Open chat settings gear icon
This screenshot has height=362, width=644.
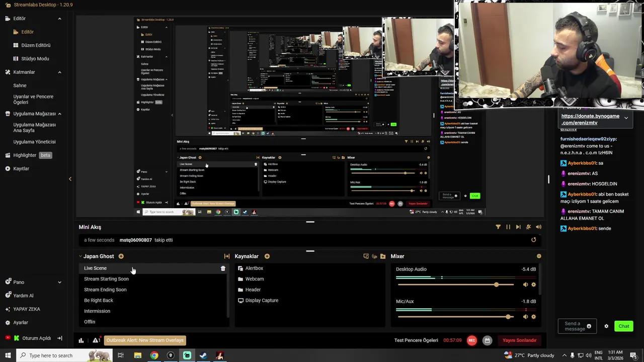point(606,326)
